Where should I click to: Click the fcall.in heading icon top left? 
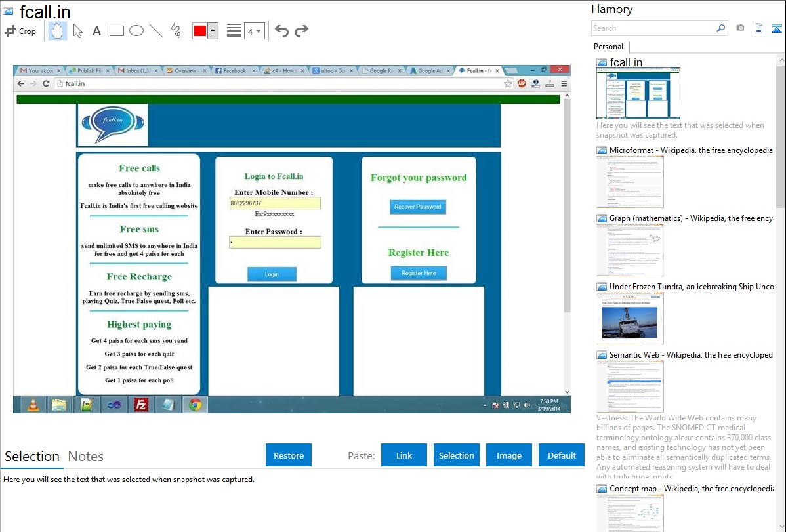coord(9,10)
